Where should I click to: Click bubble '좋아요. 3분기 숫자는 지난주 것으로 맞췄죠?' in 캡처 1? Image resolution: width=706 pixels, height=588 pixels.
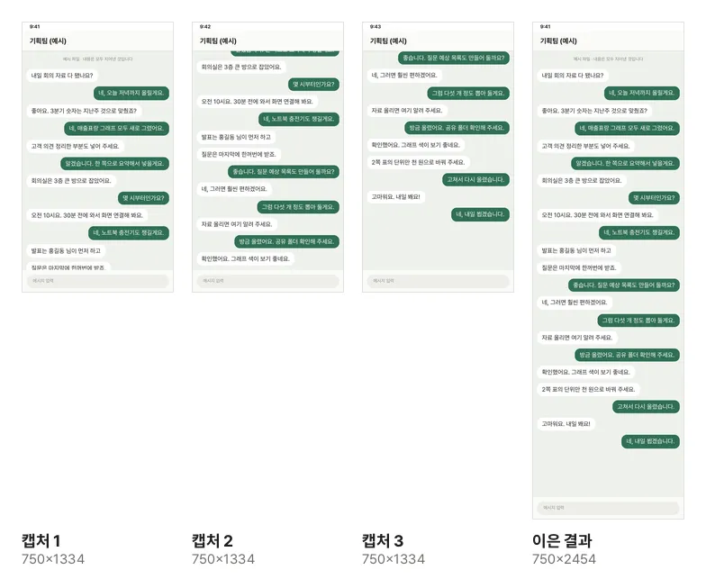coord(84,111)
